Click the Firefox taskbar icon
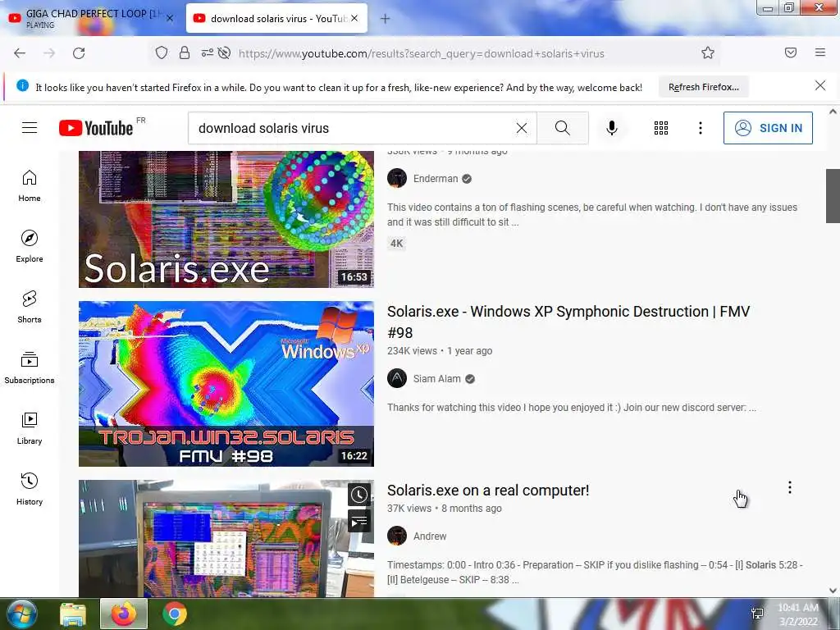The height and width of the screenshot is (630, 840). tap(124, 614)
